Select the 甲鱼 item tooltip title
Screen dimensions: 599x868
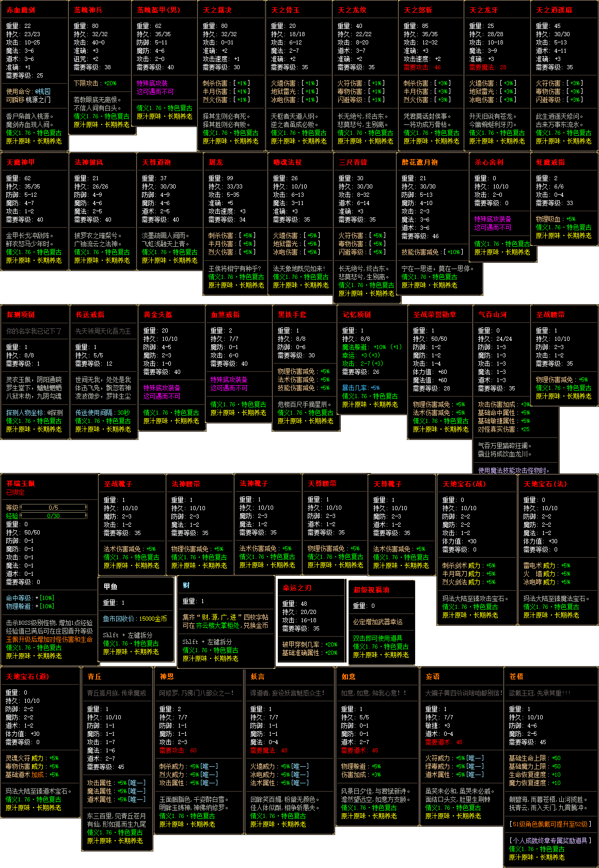tap(111, 587)
